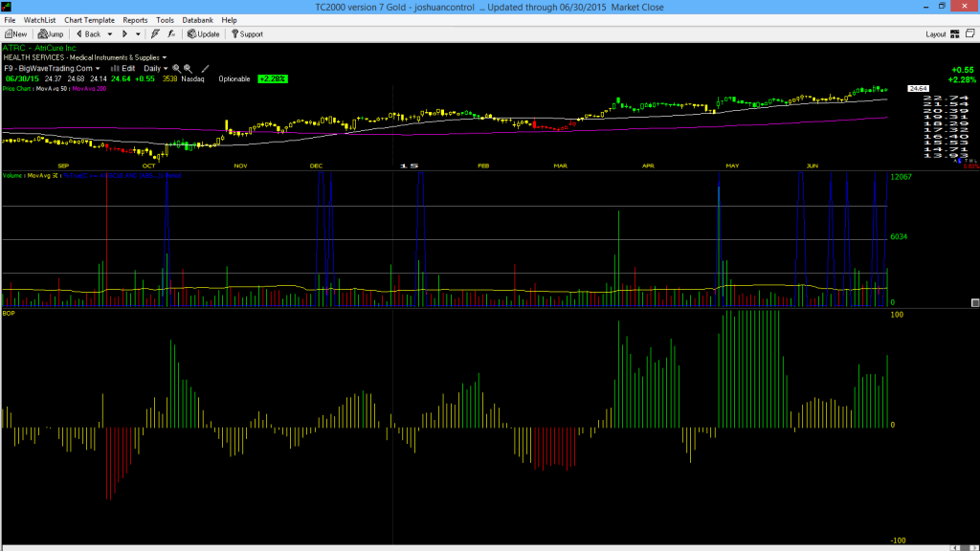Open the Databank menu
Viewport: 980px width, 551px height.
coord(197,20)
